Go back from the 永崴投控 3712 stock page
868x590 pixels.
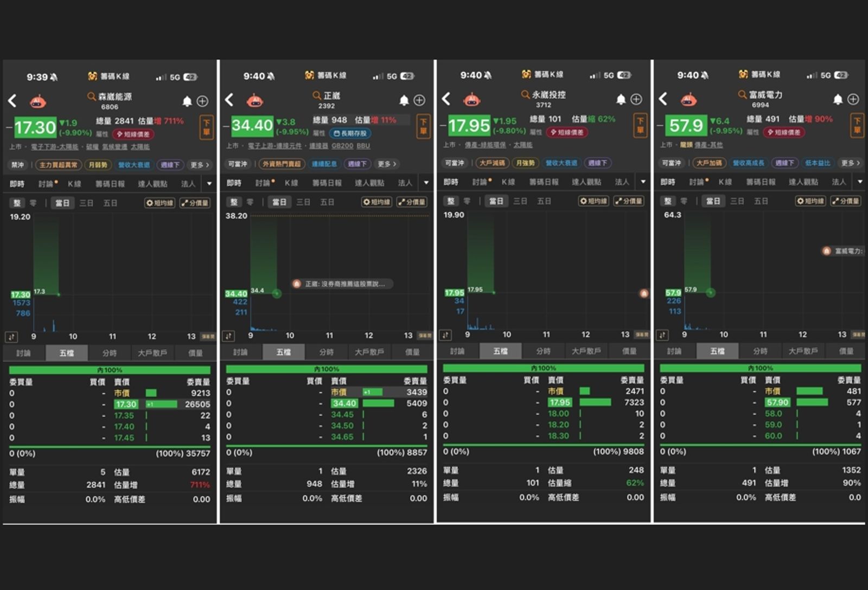click(446, 99)
